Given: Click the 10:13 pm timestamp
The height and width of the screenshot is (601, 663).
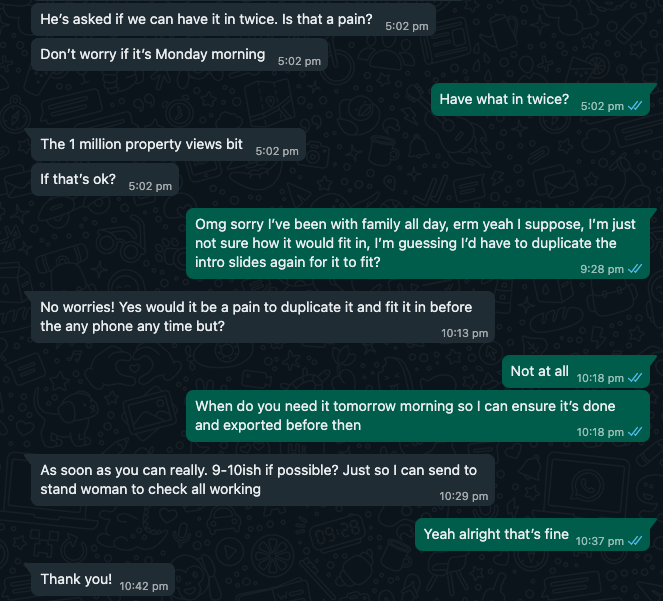Looking at the screenshot, I should (x=465, y=333).
